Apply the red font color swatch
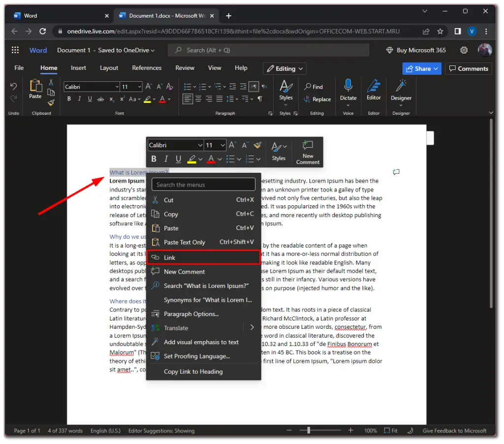The width and height of the screenshot is (504, 444). tap(162, 98)
